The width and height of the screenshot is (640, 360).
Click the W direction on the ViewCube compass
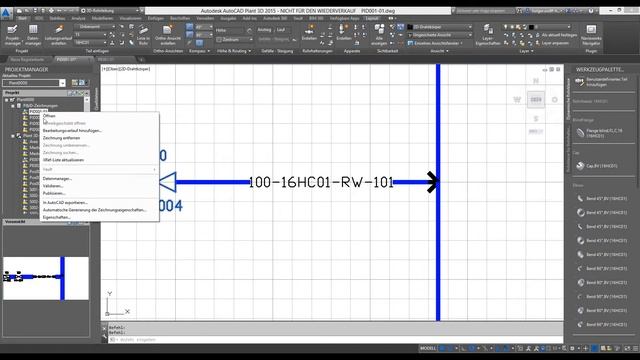[x=517, y=100]
